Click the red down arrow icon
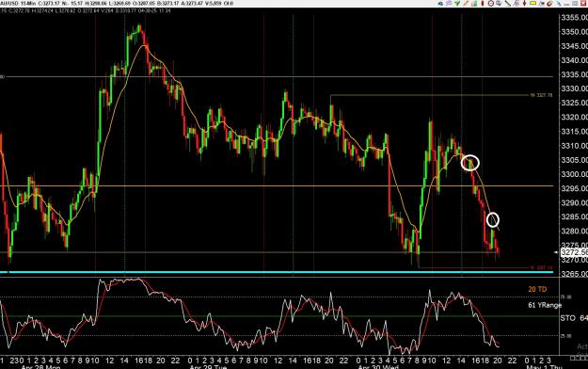The image size is (588, 369). coord(524,3)
